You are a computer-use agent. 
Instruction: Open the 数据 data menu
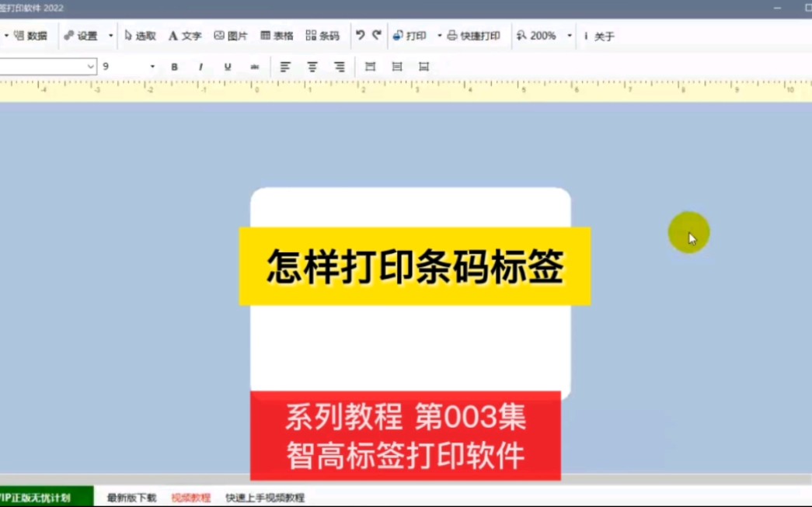(35, 35)
